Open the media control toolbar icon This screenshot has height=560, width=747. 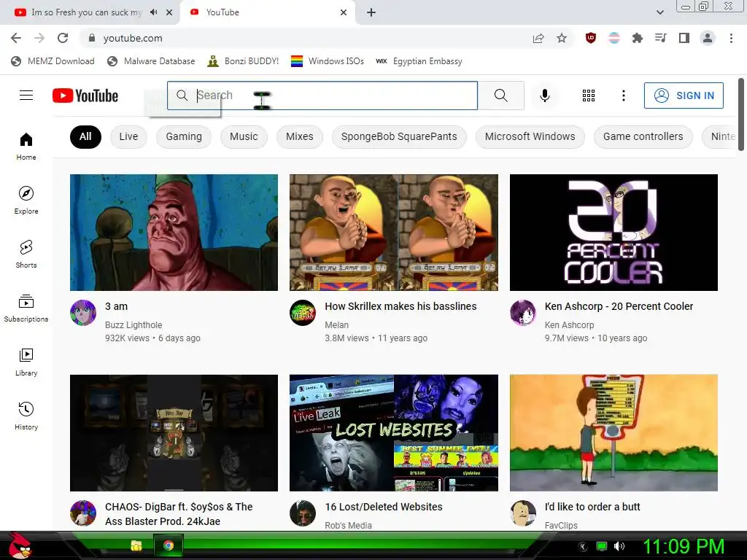click(x=661, y=38)
